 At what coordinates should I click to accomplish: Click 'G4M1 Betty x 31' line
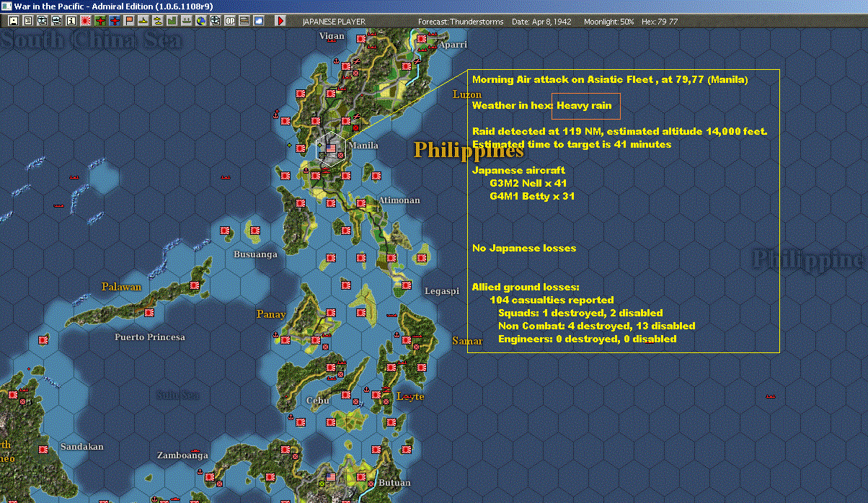pyautogui.click(x=532, y=196)
